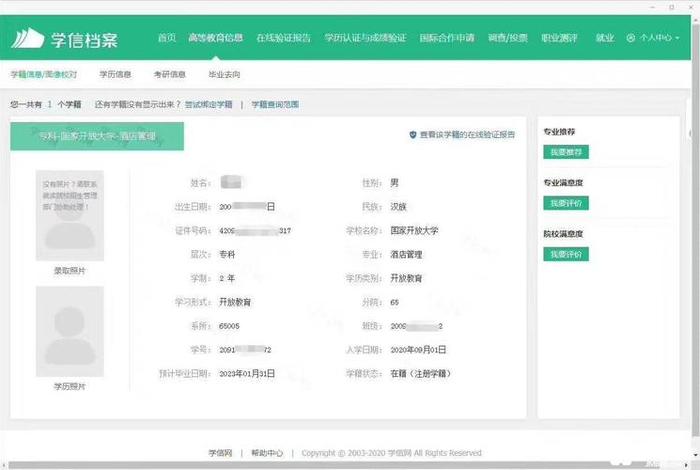This screenshot has width=700, height=470.
Task: Click the 学信档案 logo
Action: pyautogui.click(x=65, y=39)
